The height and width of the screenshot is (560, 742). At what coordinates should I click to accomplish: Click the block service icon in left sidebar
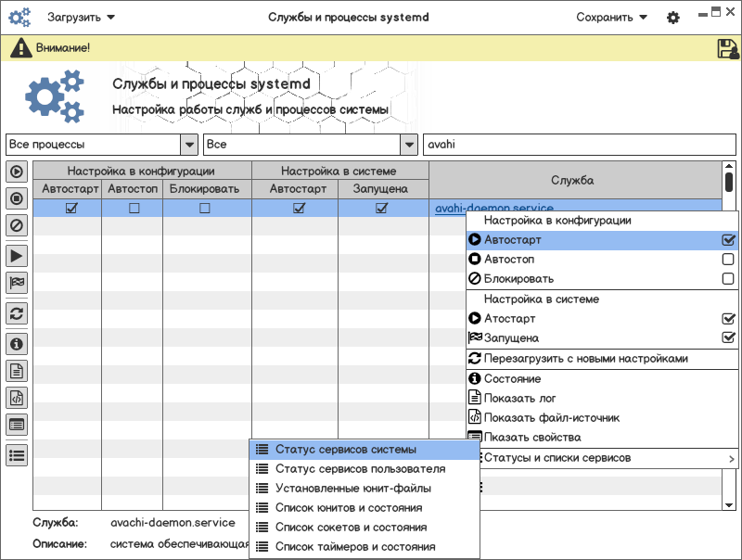(x=17, y=224)
